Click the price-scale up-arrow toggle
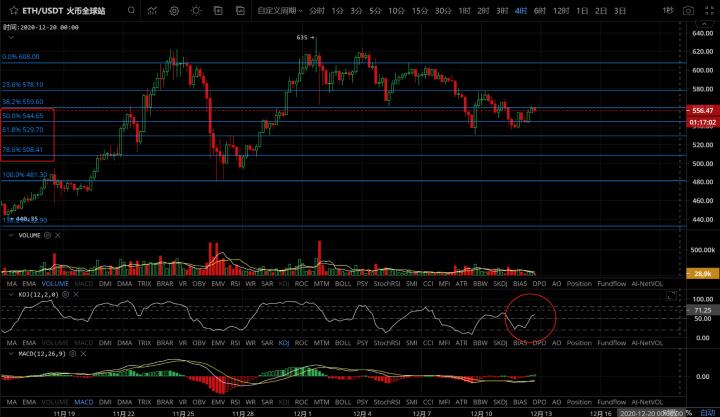 pyautogui.click(x=704, y=23)
